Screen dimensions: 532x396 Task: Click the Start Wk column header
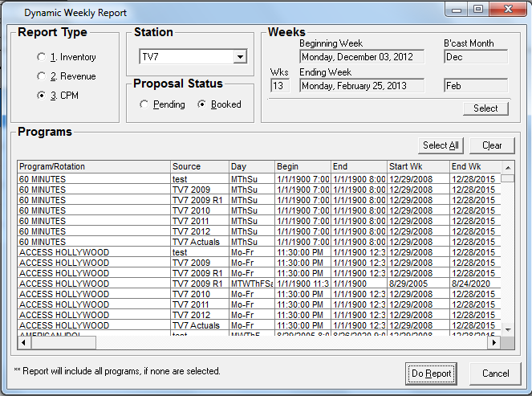pyautogui.click(x=417, y=166)
